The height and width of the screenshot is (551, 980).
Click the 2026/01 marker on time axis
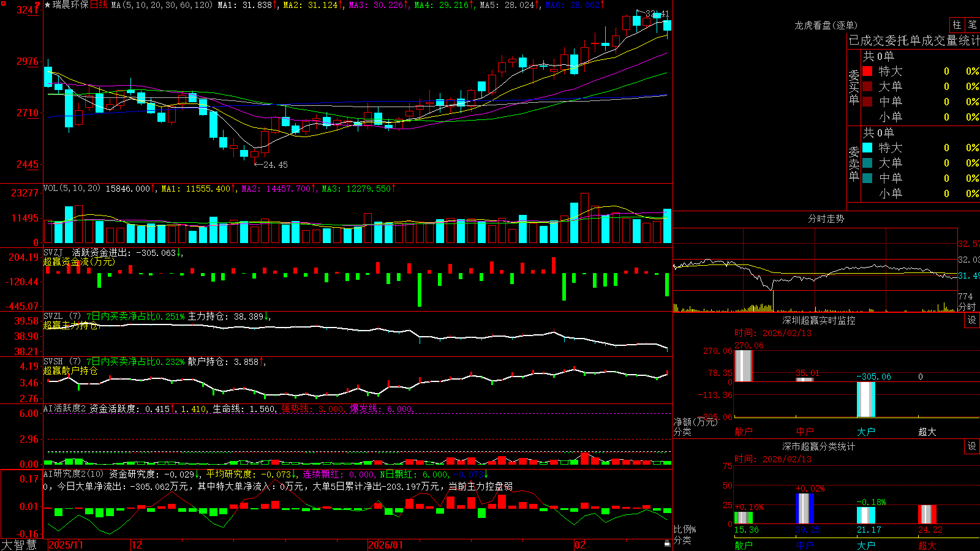click(x=386, y=545)
